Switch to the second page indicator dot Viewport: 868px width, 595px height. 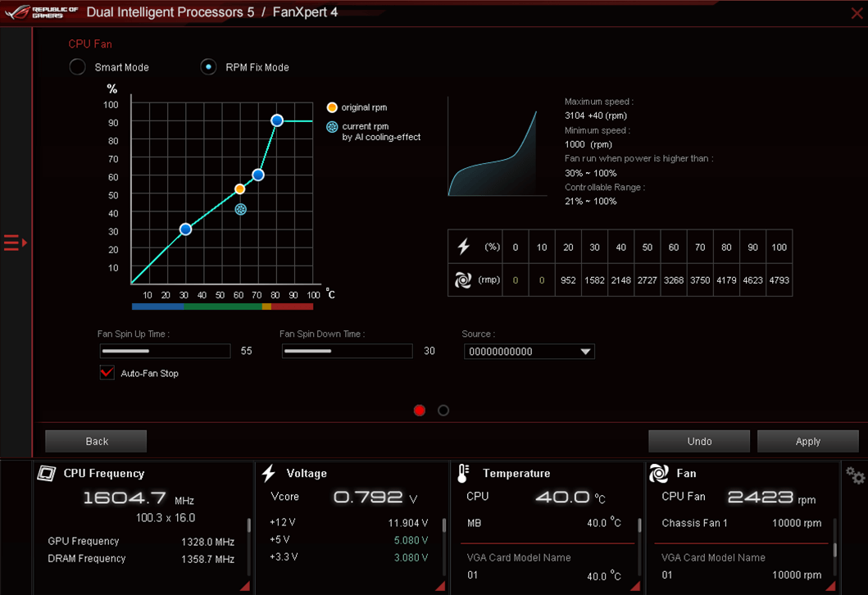[x=443, y=411]
